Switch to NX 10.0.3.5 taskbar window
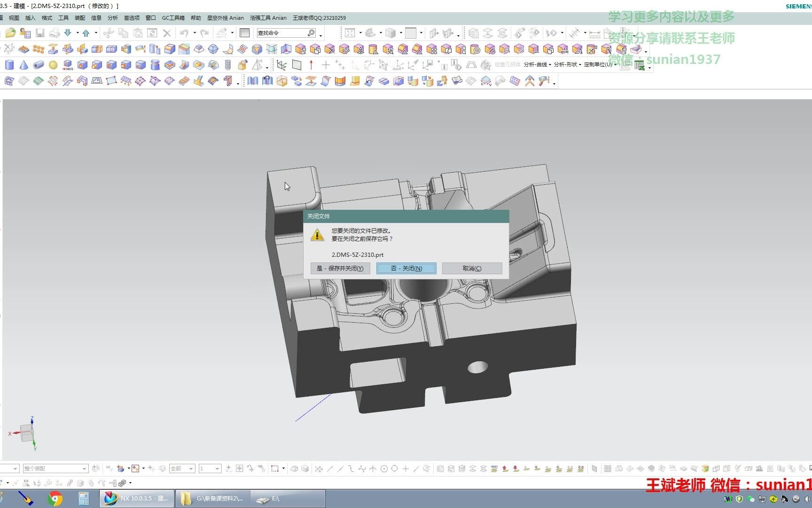Screen dimensions: 812x508 (x=137, y=499)
